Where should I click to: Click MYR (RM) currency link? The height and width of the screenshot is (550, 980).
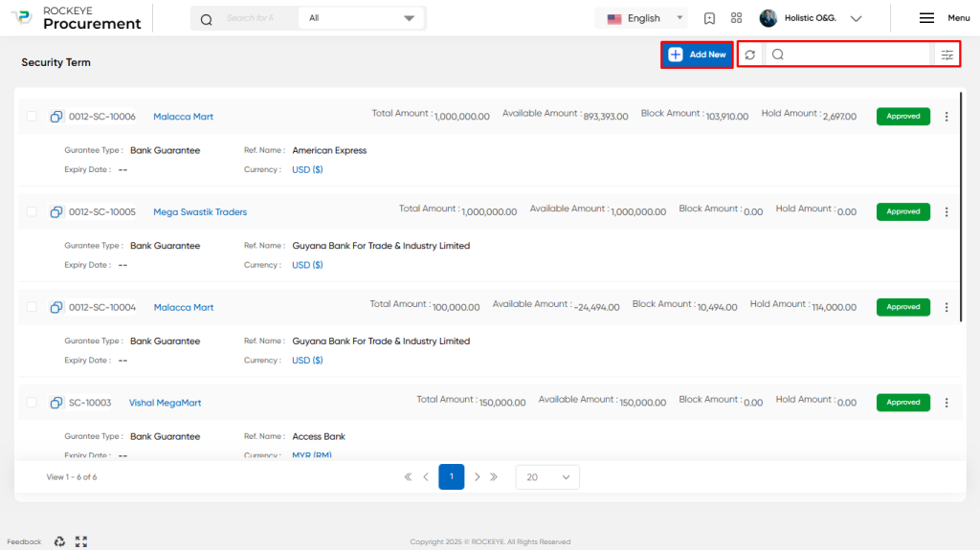tap(312, 455)
